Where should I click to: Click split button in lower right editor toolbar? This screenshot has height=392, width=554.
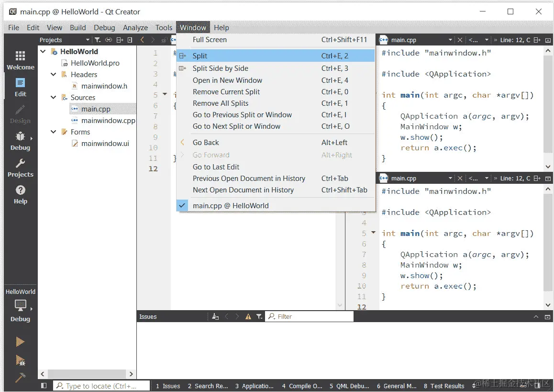537,179
